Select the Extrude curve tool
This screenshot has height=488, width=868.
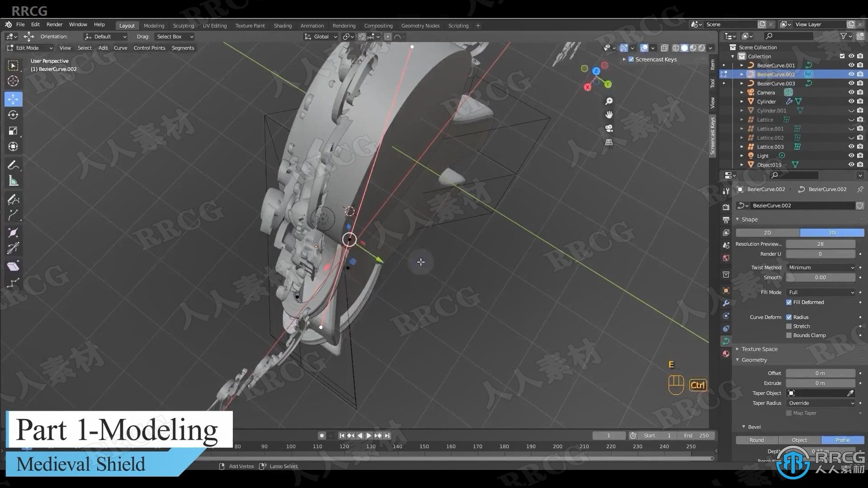pos(13,215)
